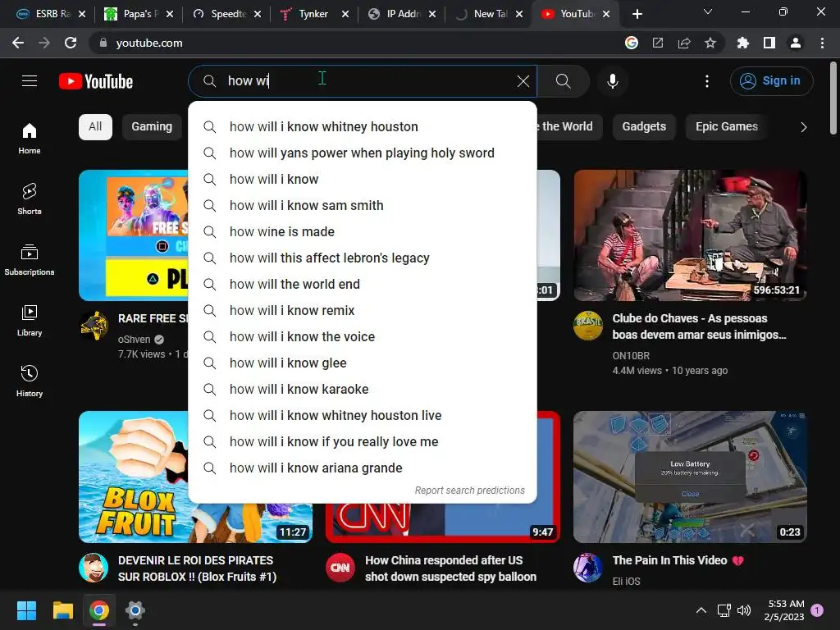
Task: Open History in sidebar
Action: (30, 381)
